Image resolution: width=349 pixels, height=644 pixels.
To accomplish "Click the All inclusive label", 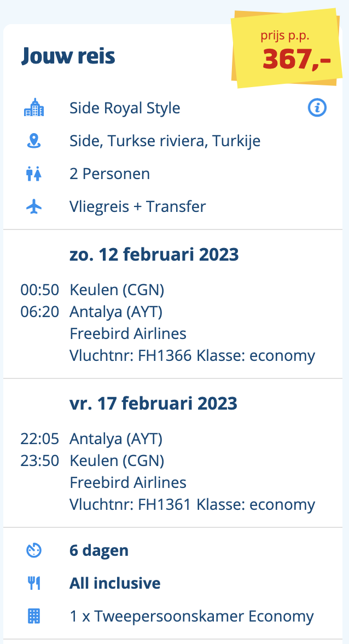I will click(x=115, y=583).
